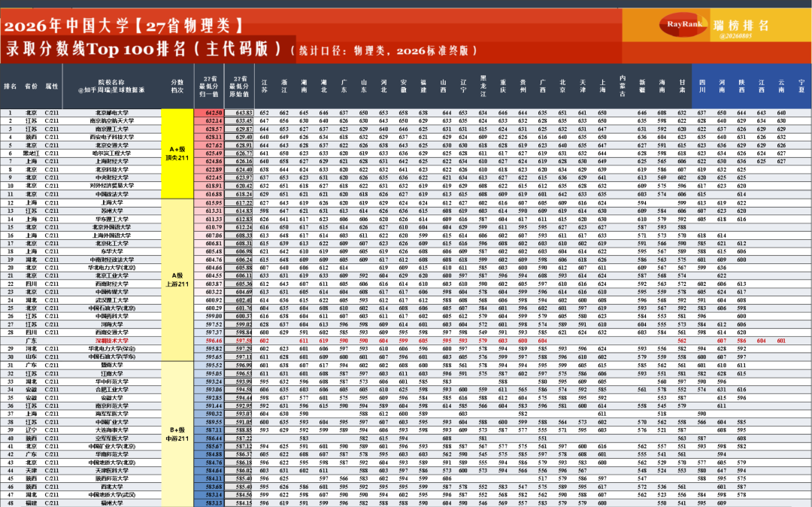812x507 pixels.
Task: Click the 北京交通大学 cell
Action: 112,145
